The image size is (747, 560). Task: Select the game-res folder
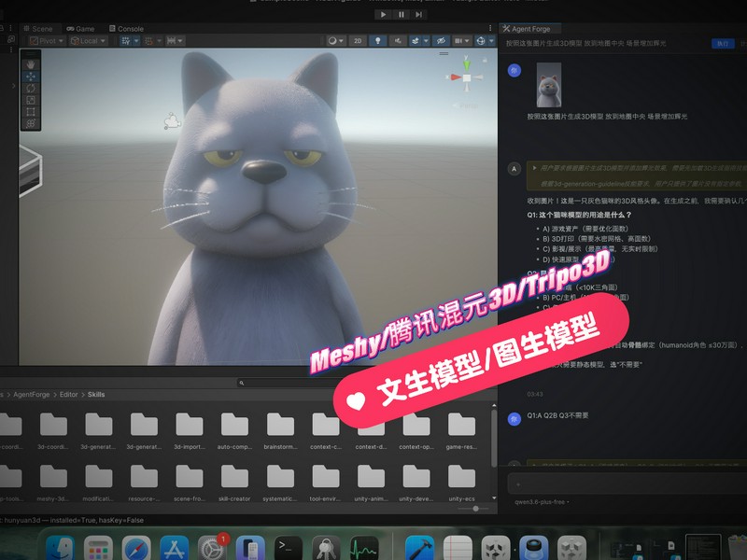461,430
